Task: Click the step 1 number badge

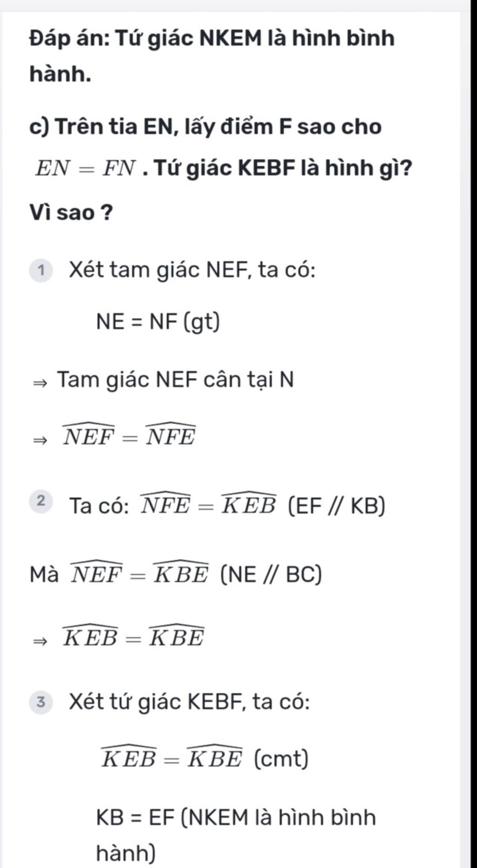Action: [x=41, y=270]
